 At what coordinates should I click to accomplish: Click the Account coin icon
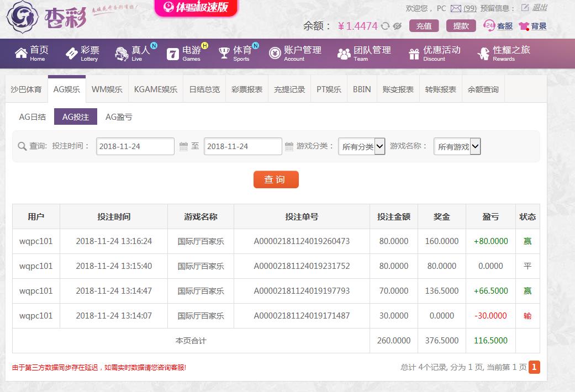(275, 53)
